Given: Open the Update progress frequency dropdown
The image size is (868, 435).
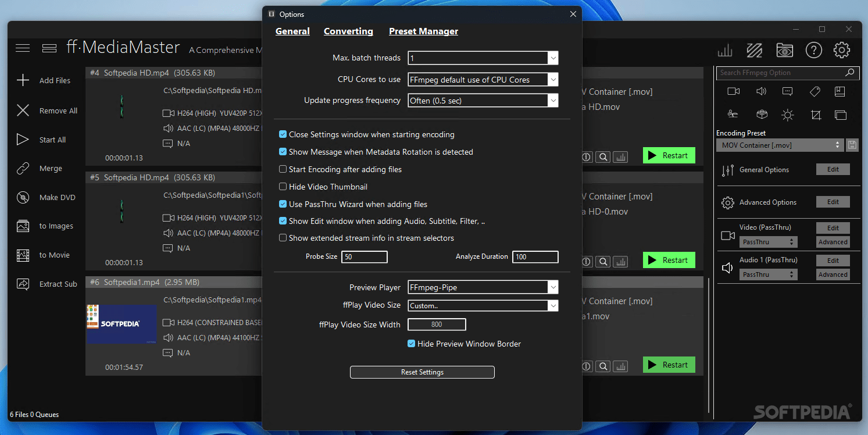Looking at the screenshot, I should pyautogui.click(x=483, y=100).
